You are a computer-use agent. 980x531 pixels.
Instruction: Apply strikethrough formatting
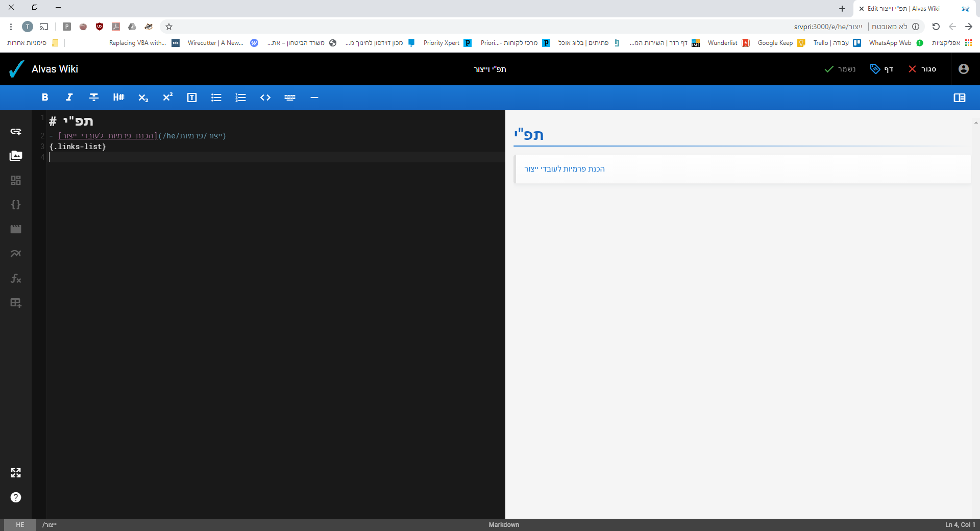click(x=94, y=98)
